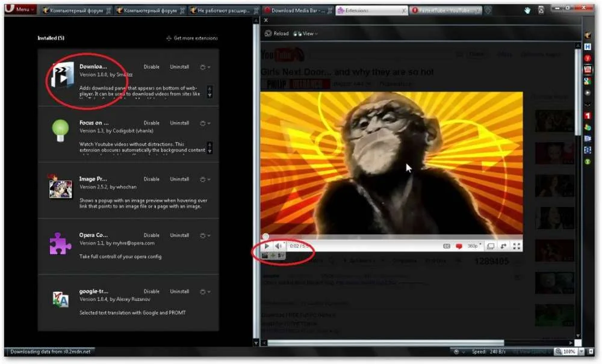Mute the YouTube video volume
Viewport: 602px width, 364px height.
coord(278,246)
